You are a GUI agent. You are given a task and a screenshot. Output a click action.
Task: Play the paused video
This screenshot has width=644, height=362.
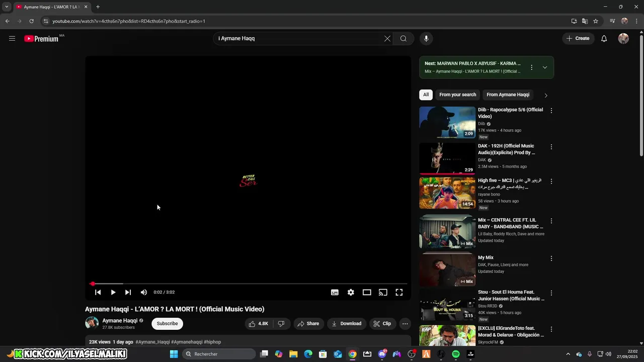tap(113, 292)
